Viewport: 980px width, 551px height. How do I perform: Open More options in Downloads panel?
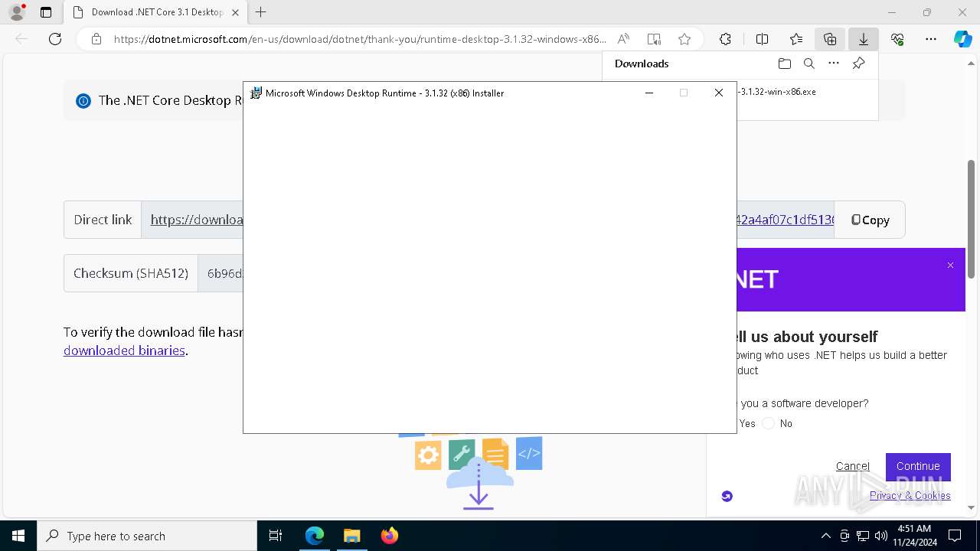click(x=834, y=64)
